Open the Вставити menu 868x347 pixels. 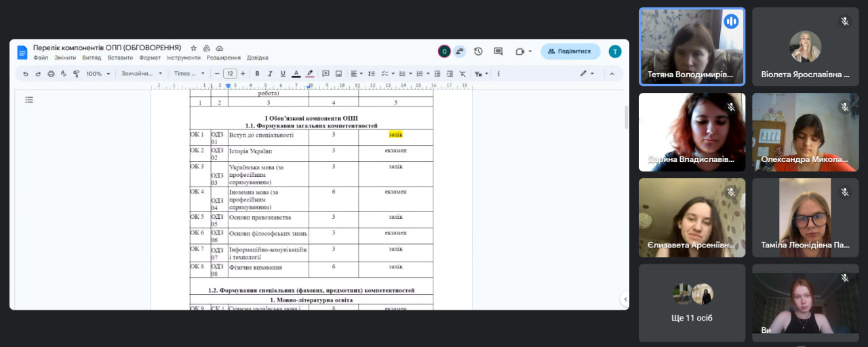tap(119, 58)
